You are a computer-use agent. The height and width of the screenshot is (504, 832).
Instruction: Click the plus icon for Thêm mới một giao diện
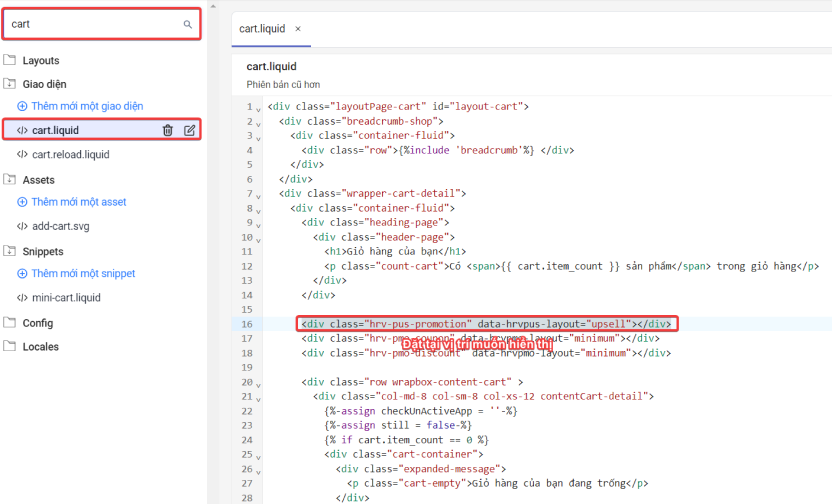pyautogui.click(x=22, y=106)
